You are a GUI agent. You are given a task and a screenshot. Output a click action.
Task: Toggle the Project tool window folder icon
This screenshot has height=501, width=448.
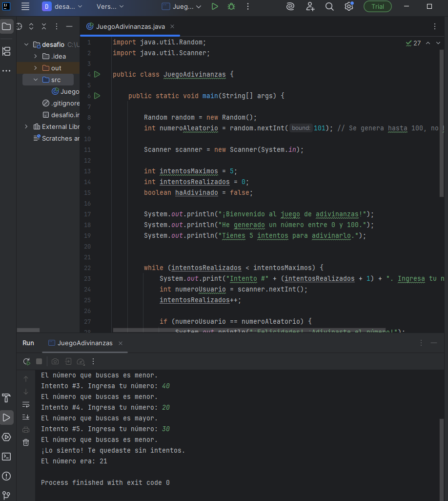coord(6,26)
